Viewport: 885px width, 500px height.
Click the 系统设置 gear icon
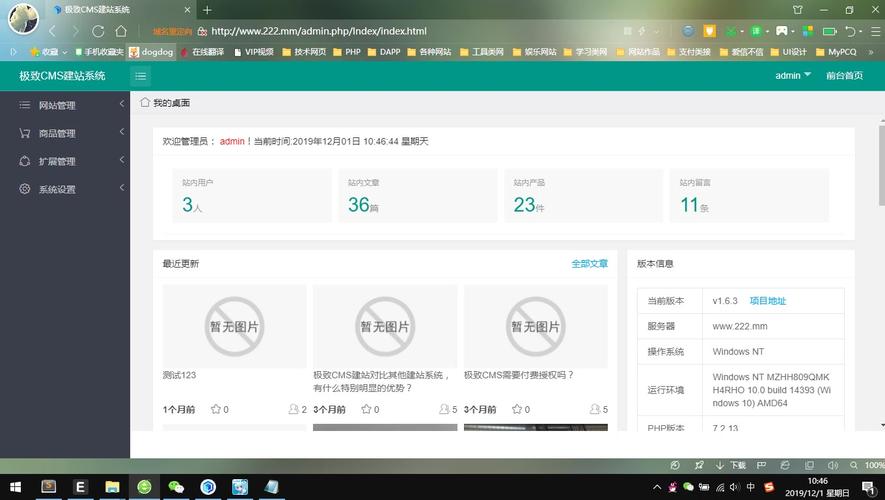pos(25,189)
